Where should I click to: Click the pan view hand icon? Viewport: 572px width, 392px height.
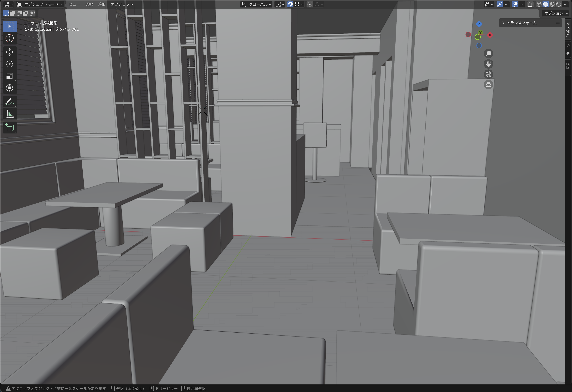coord(488,64)
